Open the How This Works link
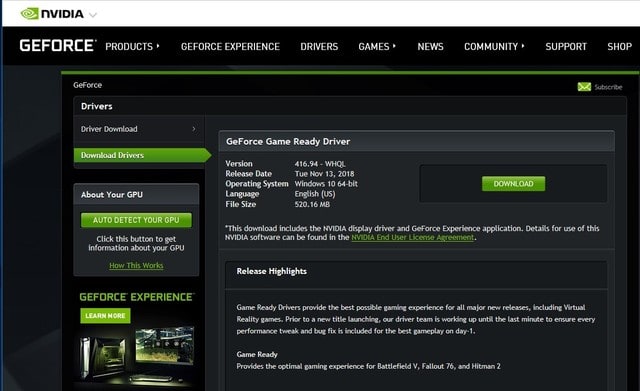This screenshot has height=391, width=640. point(136,265)
